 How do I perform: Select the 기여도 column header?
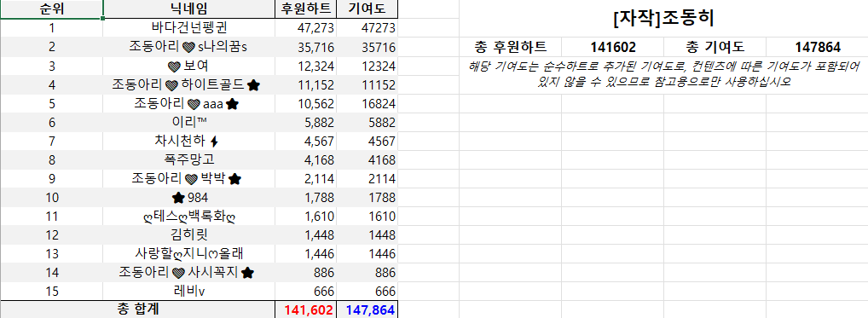(x=367, y=9)
